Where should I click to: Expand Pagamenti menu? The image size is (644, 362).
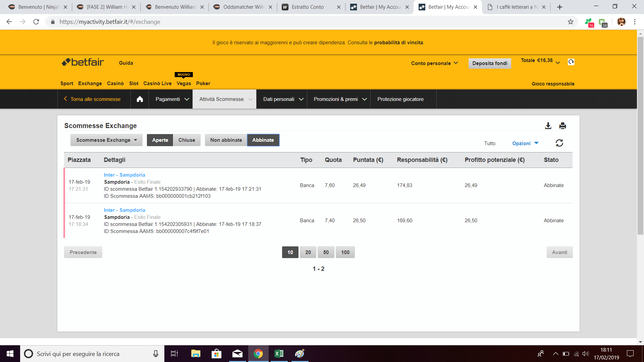coord(171,99)
